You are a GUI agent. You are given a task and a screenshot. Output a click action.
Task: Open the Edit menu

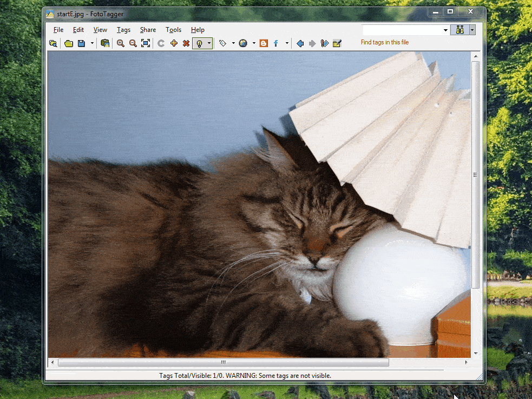pos(78,30)
